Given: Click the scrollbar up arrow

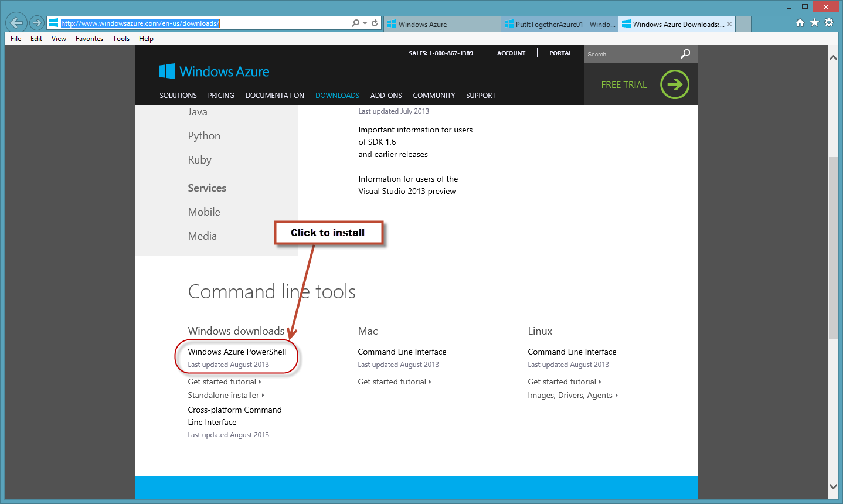Looking at the screenshot, I should [833, 57].
